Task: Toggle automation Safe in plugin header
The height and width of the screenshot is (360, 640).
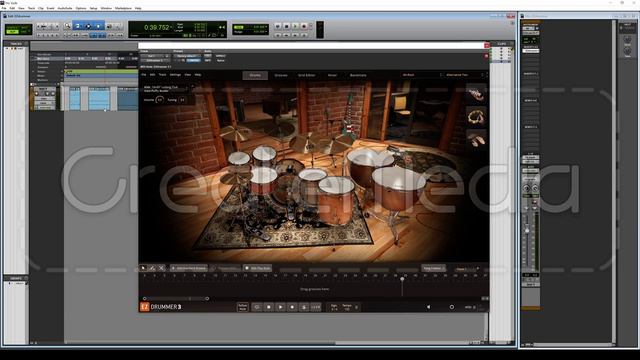Action: [x=208, y=60]
